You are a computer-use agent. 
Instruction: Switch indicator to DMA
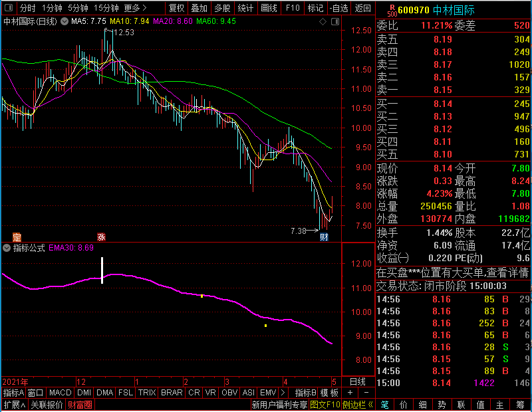pyautogui.click(x=104, y=393)
